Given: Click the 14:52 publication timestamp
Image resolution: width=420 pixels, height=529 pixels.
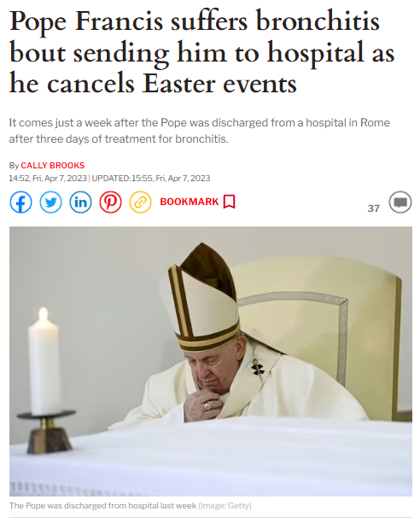Looking at the screenshot, I should pos(48,178).
